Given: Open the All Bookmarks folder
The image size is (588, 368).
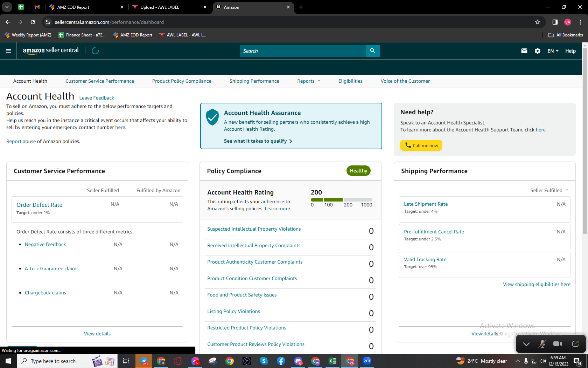Looking at the screenshot, I should point(565,35).
